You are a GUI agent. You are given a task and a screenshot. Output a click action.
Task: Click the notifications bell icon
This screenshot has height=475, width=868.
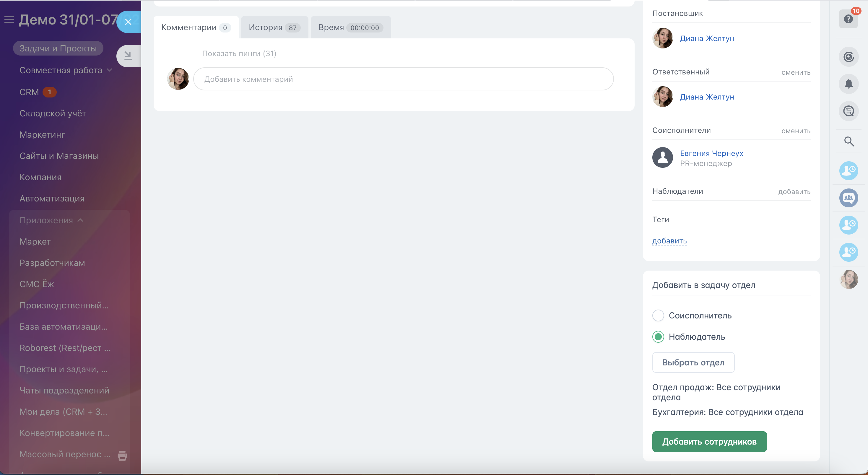click(x=849, y=84)
